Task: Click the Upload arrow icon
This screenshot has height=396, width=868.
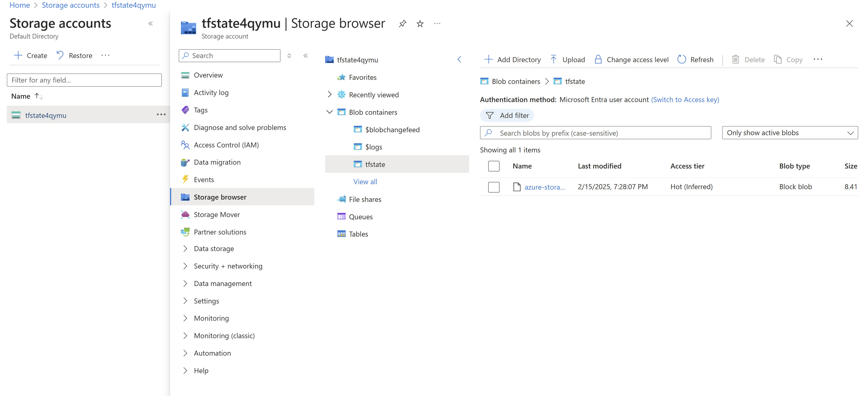Action: point(554,60)
